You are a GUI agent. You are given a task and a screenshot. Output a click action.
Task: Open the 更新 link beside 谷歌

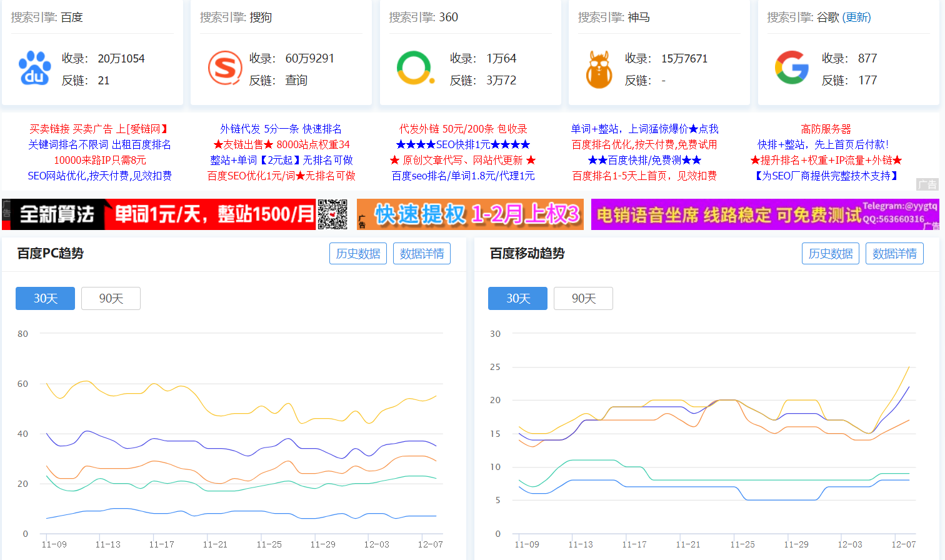coord(856,17)
